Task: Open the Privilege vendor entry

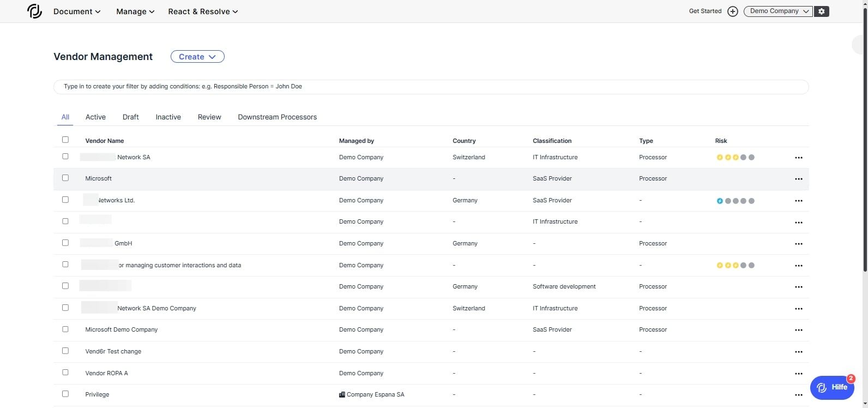Action: (97, 394)
